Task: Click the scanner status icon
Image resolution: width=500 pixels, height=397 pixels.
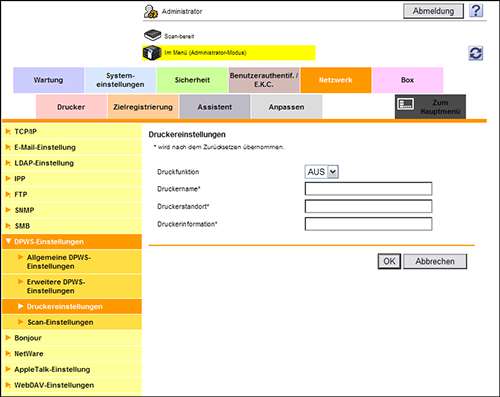Action: (153, 35)
